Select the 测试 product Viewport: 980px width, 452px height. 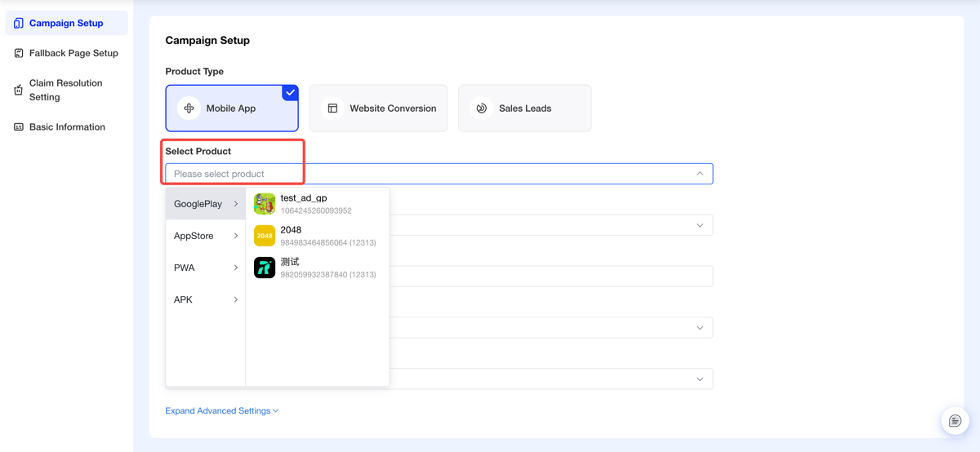(318, 268)
